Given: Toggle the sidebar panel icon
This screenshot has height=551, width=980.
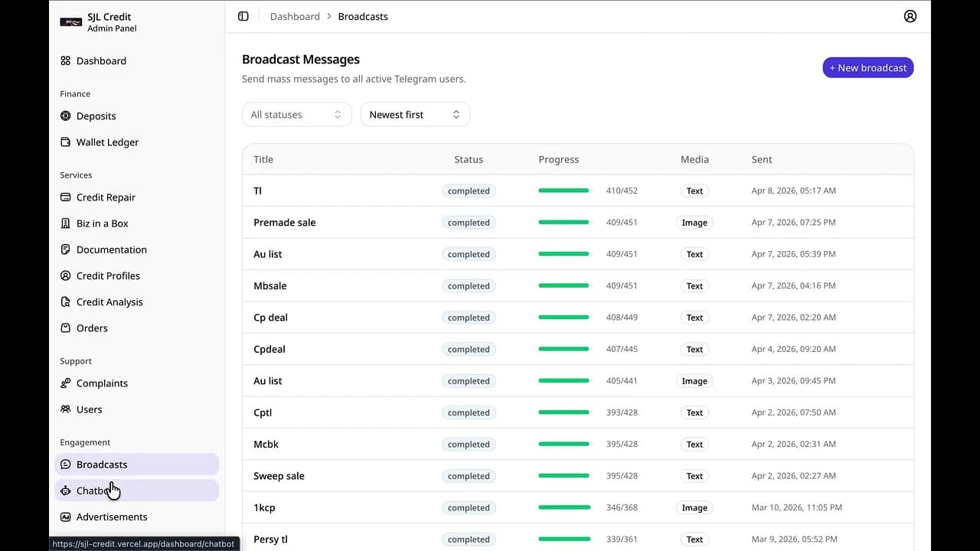Looking at the screenshot, I should pos(243,16).
